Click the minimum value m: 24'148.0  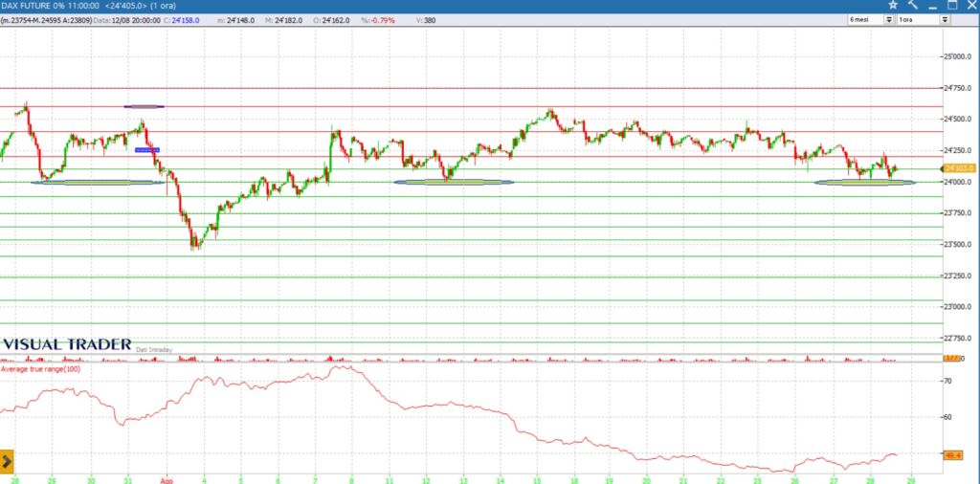pyautogui.click(x=235, y=21)
